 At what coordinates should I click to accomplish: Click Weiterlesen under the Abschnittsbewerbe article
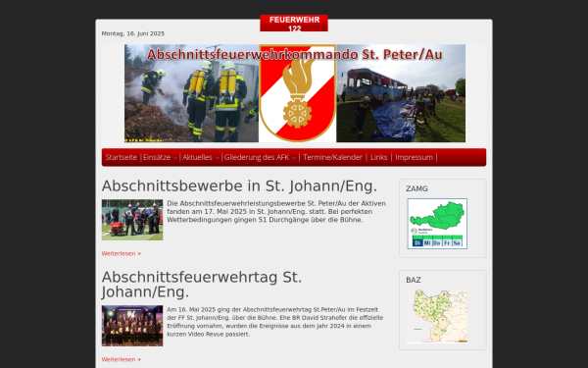coord(122,253)
